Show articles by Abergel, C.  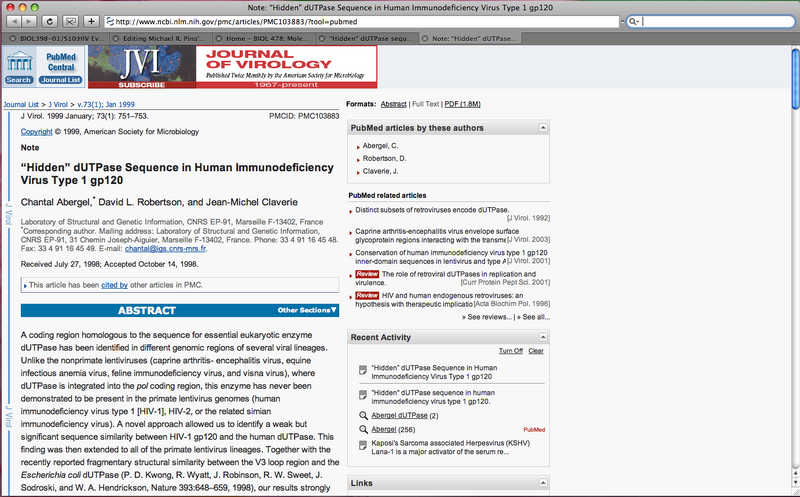[380, 146]
